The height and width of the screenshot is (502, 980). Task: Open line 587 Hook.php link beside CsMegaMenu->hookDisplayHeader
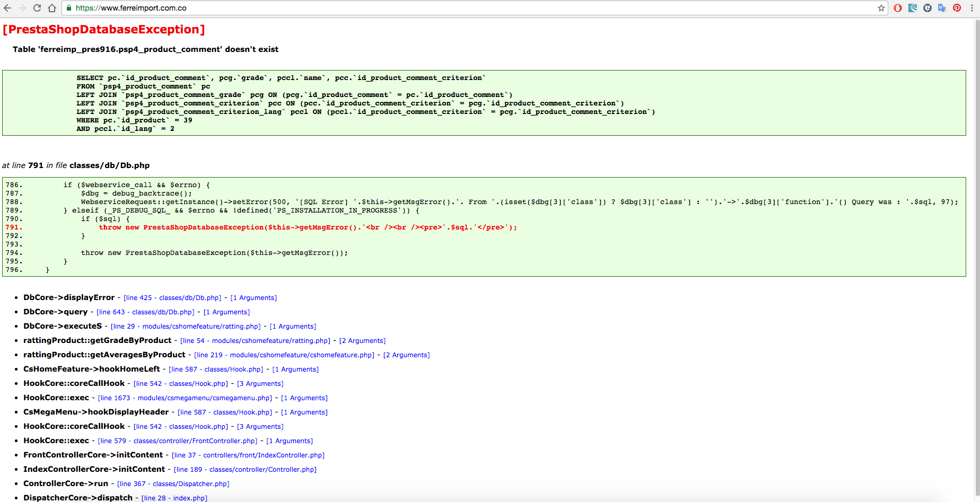(x=225, y=412)
